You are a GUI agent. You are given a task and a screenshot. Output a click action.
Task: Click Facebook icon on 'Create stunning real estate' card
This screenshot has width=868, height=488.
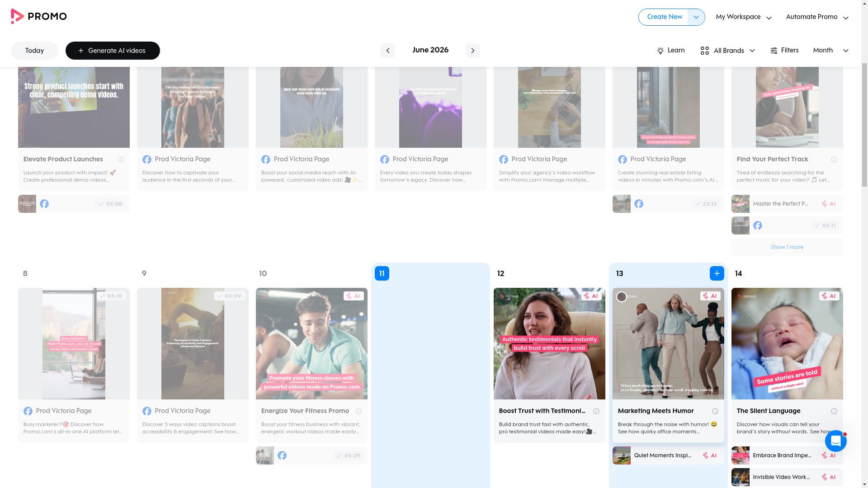(x=623, y=160)
